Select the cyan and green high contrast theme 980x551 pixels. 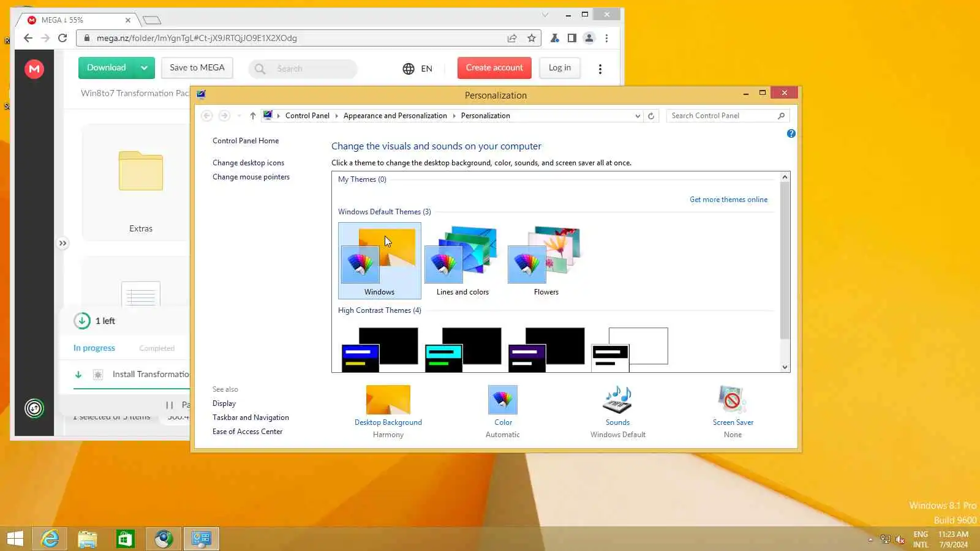click(x=463, y=349)
